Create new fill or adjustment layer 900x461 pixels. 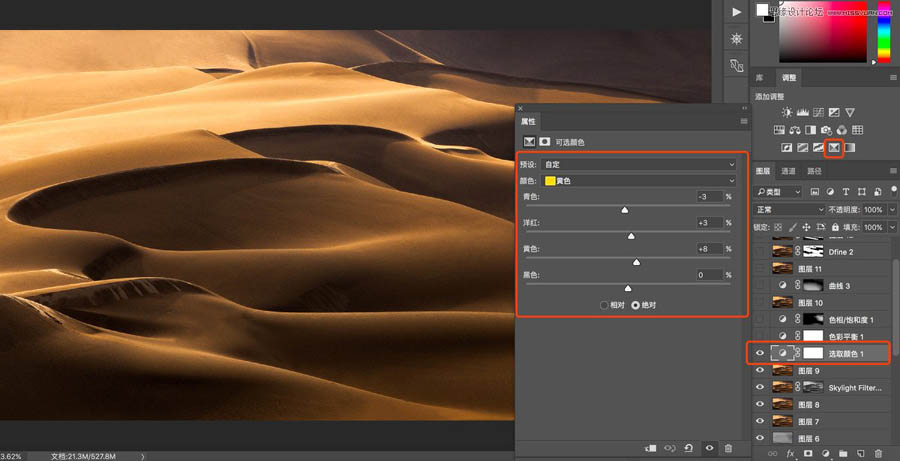click(x=825, y=454)
